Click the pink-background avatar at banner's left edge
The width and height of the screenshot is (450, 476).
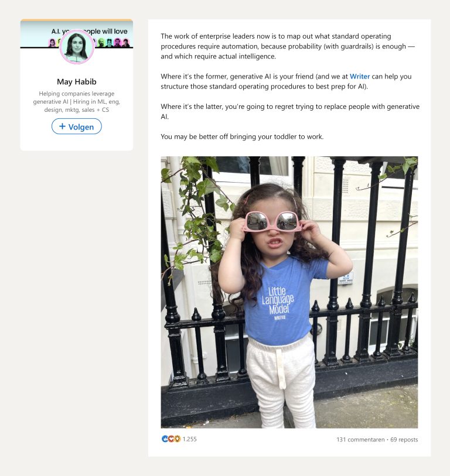[x=52, y=43]
